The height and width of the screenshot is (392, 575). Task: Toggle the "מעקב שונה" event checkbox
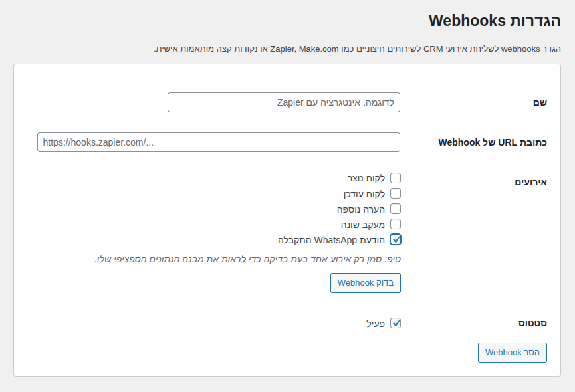(x=396, y=224)
